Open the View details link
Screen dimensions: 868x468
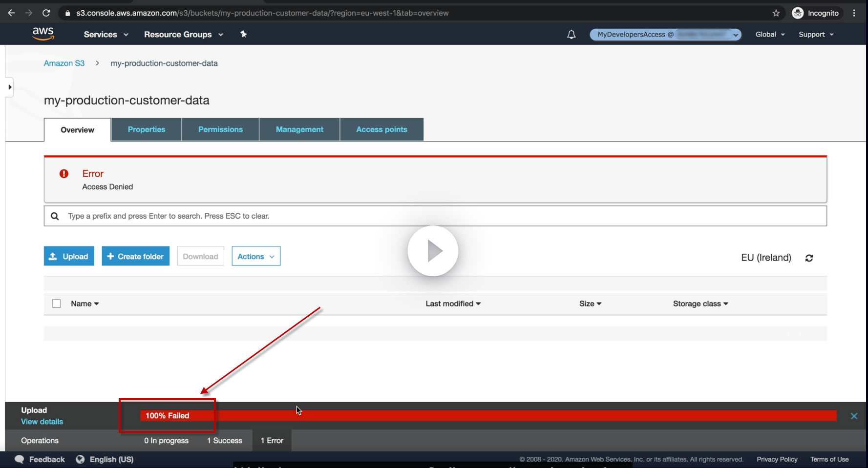pos(42,422)
